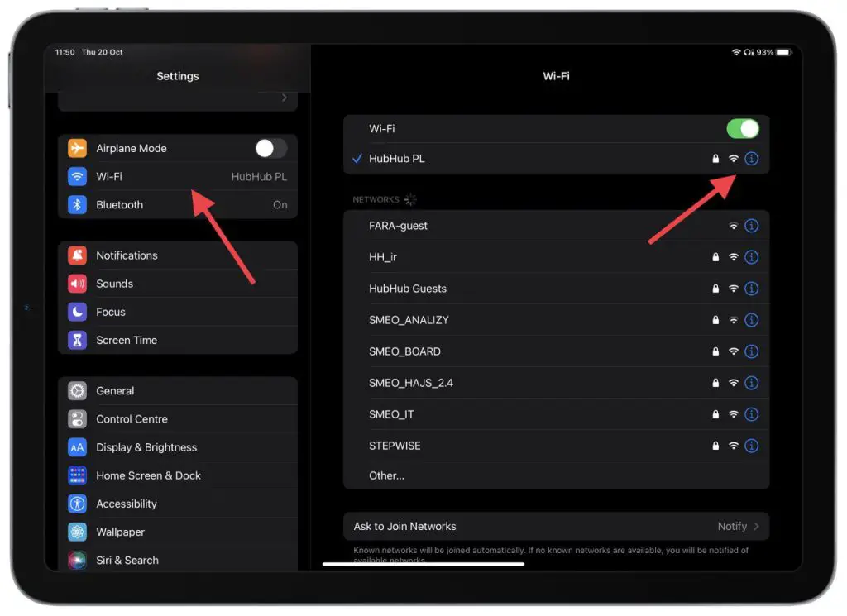Open info for HubHub PL network
Viewport: 847px width, 616px height.
751,159
